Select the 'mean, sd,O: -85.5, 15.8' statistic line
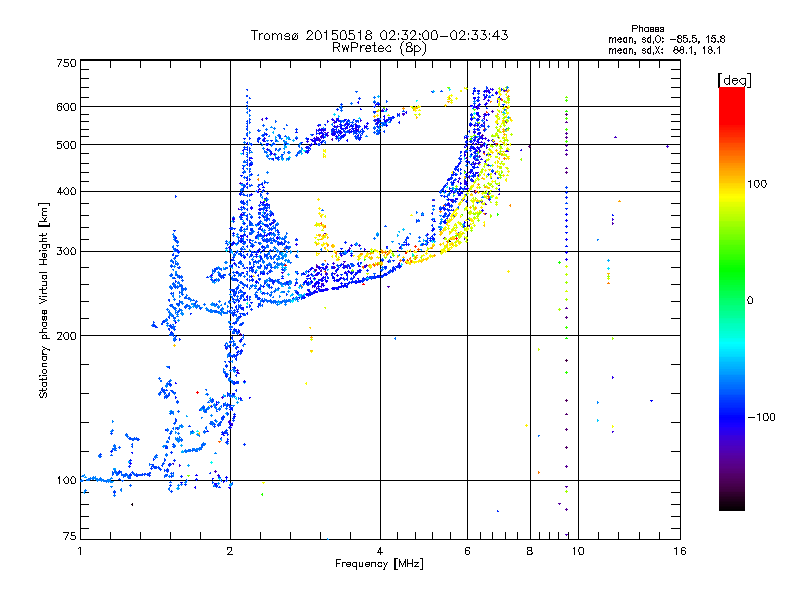Image resolution: width=800 pixels, height=600 pixels. click(666, 39)
